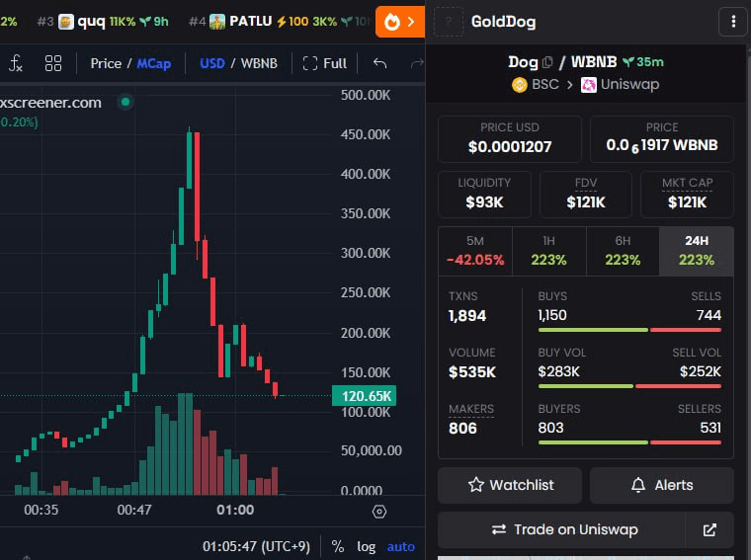The height and width of the screenshot is (560, 751).
Task: Click the 500.00K price axis label
Action: pos(366,95)
